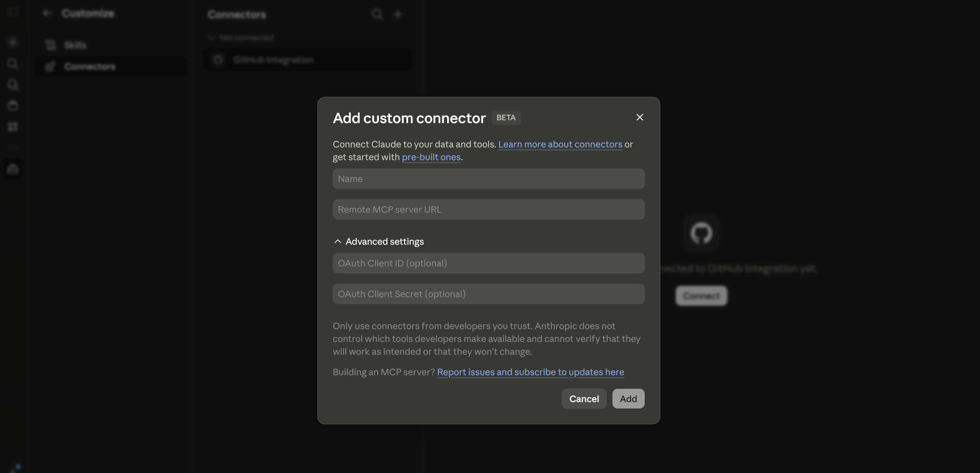Click the GitHub icon in connector row

click(218, 60)
